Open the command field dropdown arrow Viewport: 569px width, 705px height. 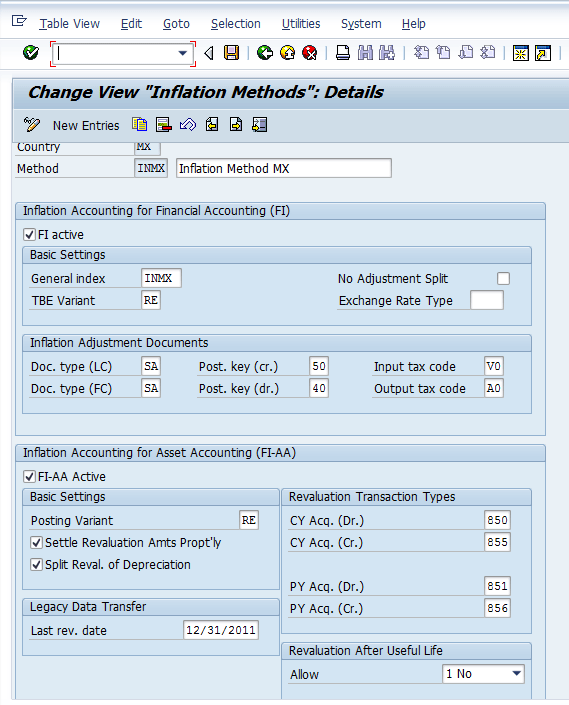182,54
